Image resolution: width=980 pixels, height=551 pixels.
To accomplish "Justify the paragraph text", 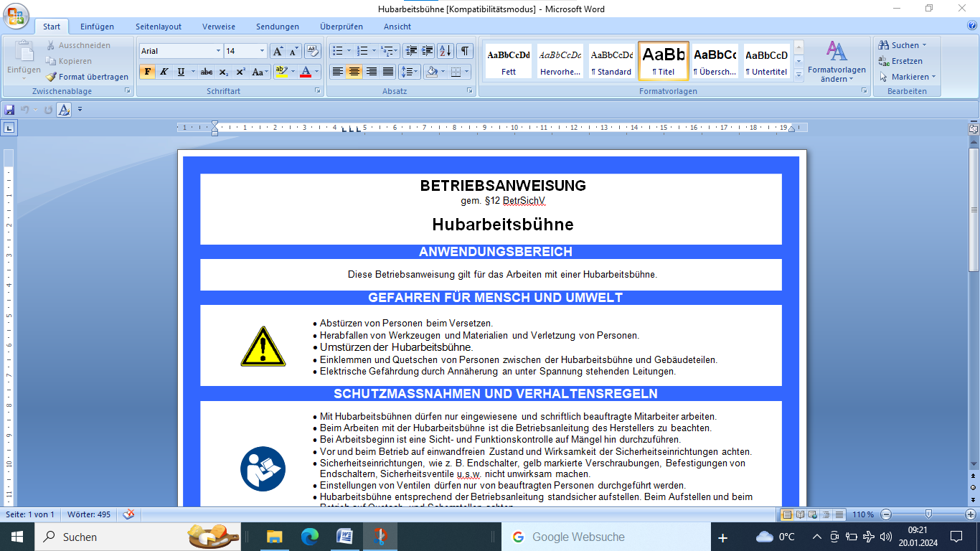I will [x=388, y=72].
